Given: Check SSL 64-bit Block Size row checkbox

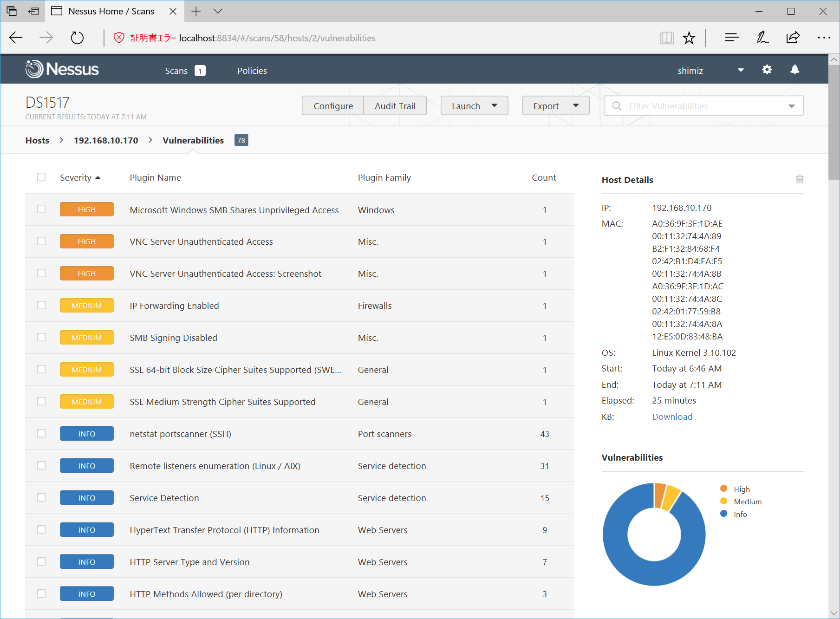Looking at the screenshot, I should (x=41, y=369).
